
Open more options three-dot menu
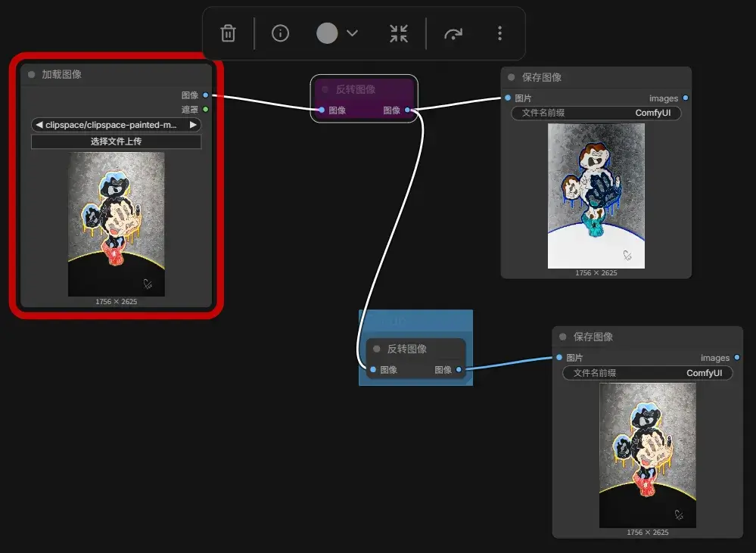pyautogui.click(x=499, y=33)
